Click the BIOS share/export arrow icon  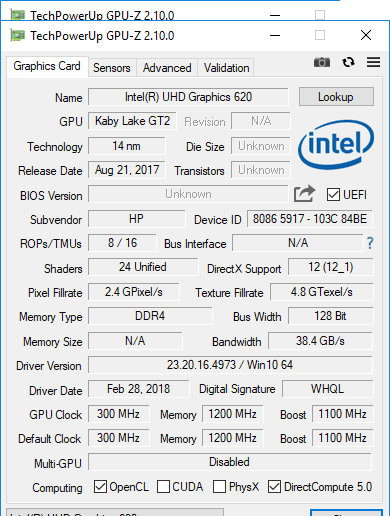(x=304, y=194)
